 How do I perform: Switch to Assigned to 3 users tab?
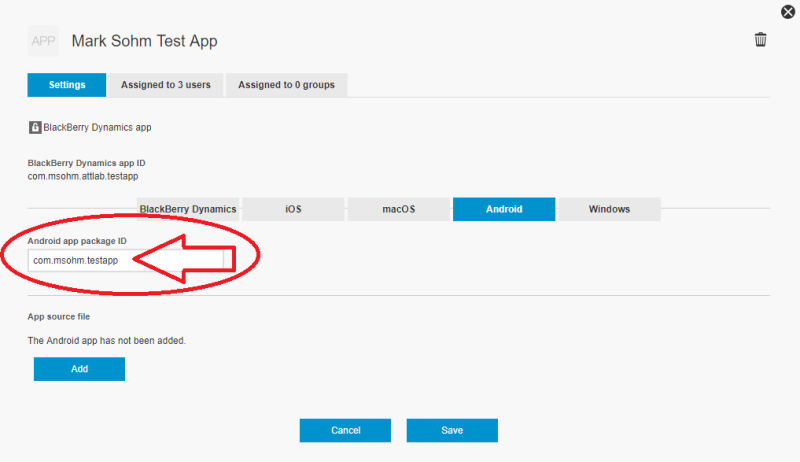coord(165,85)
